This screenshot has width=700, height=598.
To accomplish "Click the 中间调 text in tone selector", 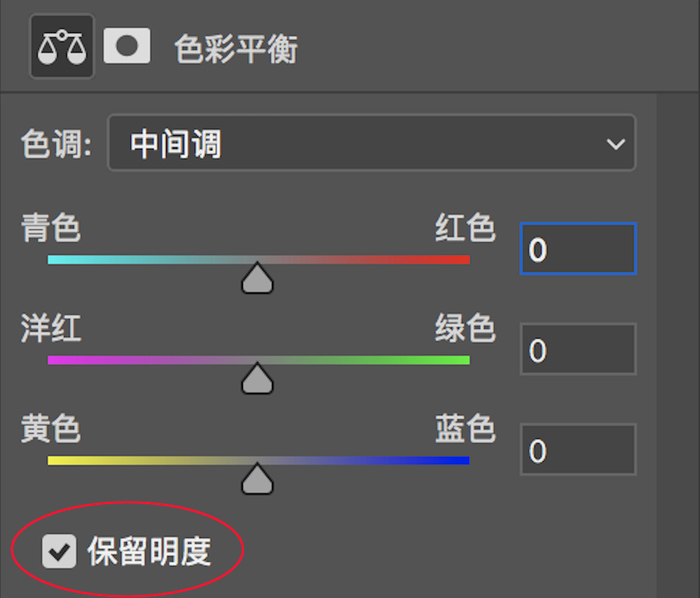I will (x=175, y=144).
